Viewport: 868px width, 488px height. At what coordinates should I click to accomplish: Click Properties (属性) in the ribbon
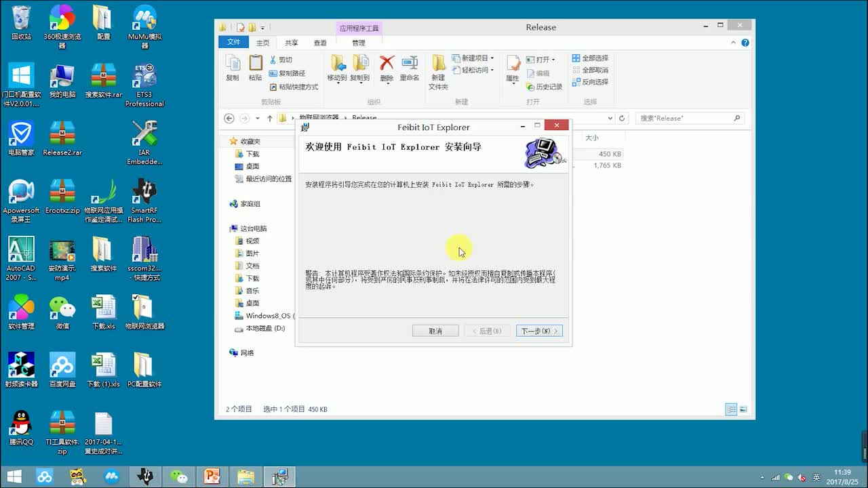pyautogui.click(x=513, y=68)
